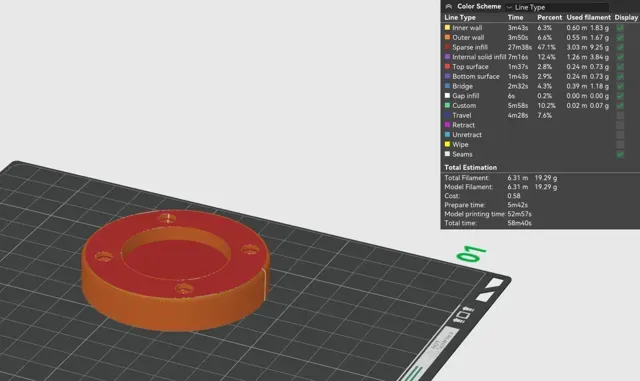
Task: Enable Retract display checkbox
Action: click(620, 125)
